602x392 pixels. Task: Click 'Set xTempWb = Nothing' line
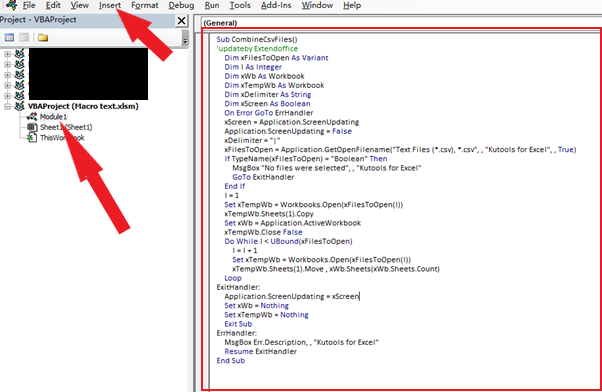pyautogui.click(x=266, y=315)
